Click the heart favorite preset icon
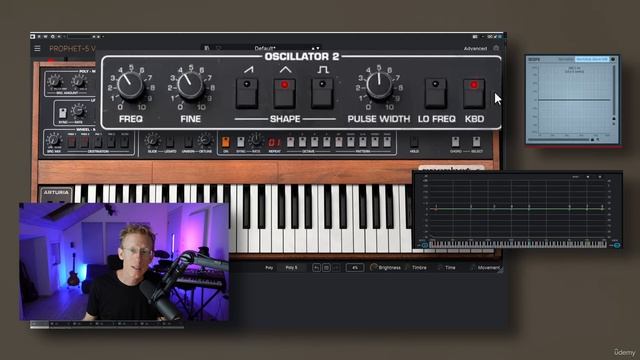Screen dimensions: 640x360 pyautogui.click(x=218, y=48)
